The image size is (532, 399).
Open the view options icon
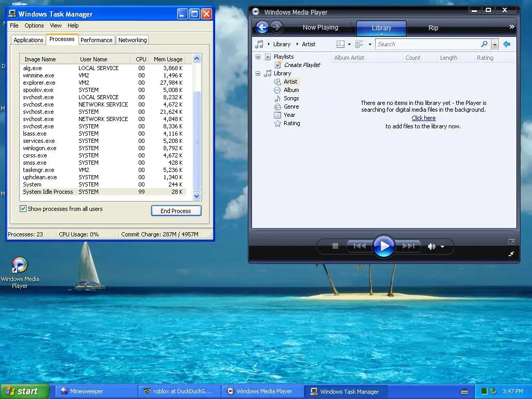click(359, 44)
